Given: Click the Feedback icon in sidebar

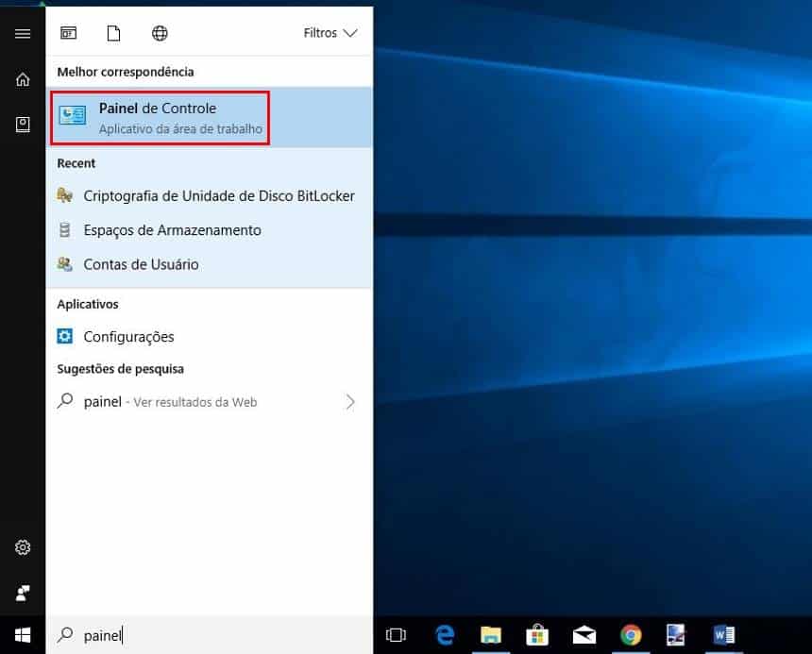Looking at the screenshot, I should coord(23,593).
